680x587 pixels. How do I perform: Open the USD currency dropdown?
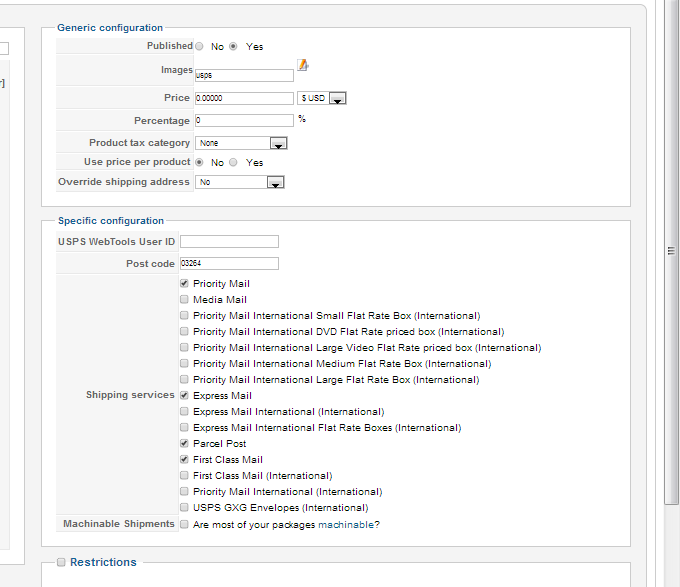[337, 99]
